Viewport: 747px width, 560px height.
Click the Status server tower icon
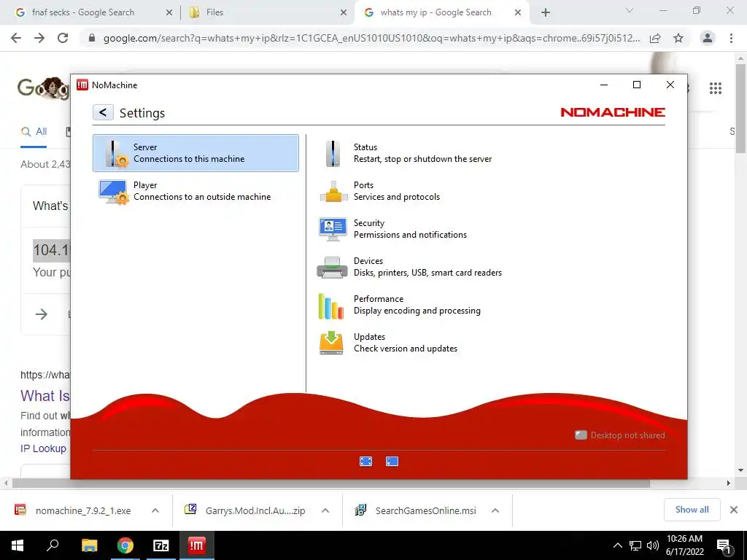pyautogui.click(x=333, y=153)
